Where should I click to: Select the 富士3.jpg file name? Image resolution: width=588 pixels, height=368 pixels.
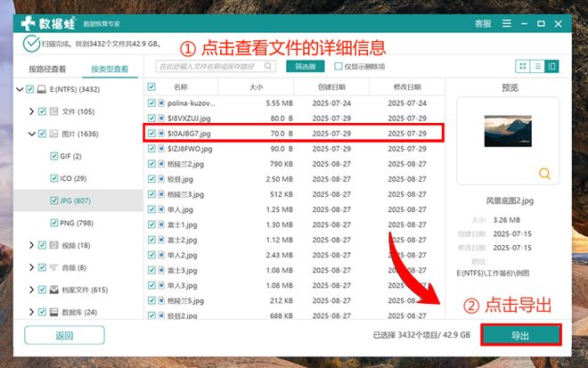pos(183,270)
